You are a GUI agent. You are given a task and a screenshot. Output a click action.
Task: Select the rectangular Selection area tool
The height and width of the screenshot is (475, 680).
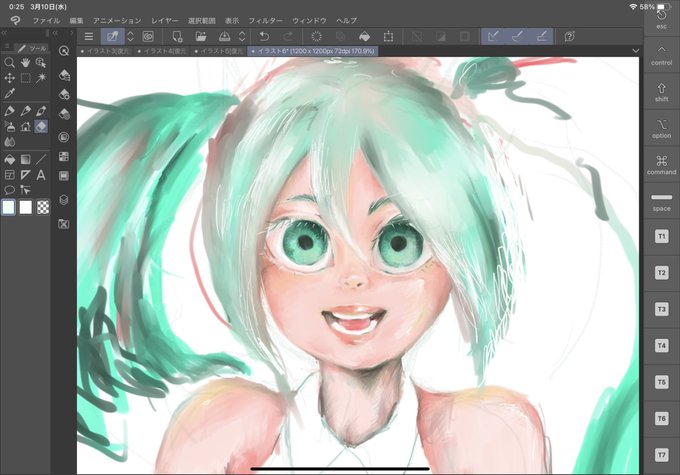[x=26, y=78]
